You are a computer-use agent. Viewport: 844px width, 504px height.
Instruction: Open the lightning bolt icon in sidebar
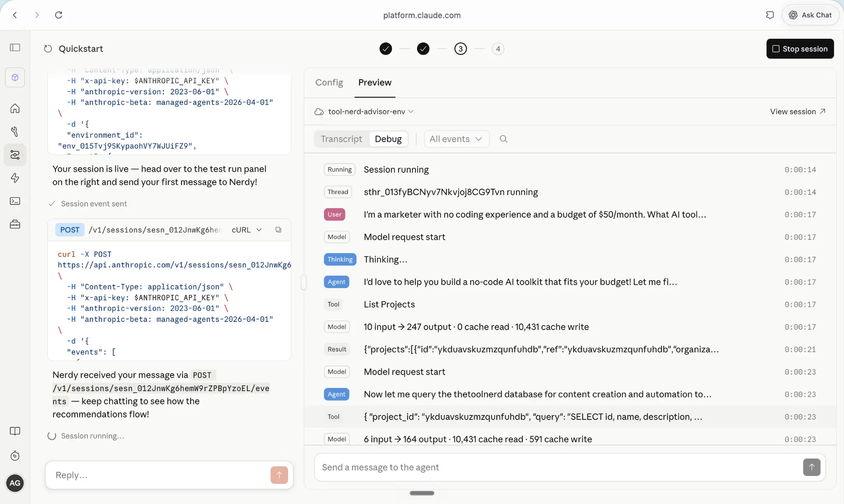[x=15, y=178]
